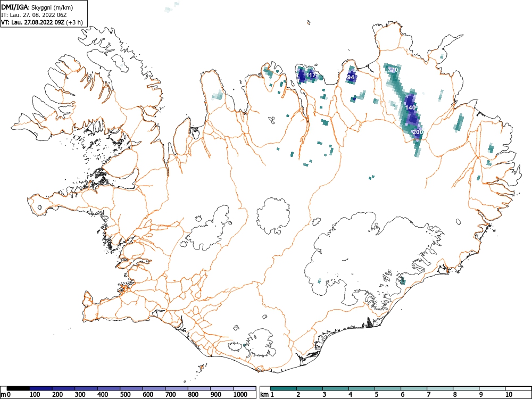Click the '8' tick label in km legend
Viewport: 532px width, 399px height.
click(x=455, y=395)
